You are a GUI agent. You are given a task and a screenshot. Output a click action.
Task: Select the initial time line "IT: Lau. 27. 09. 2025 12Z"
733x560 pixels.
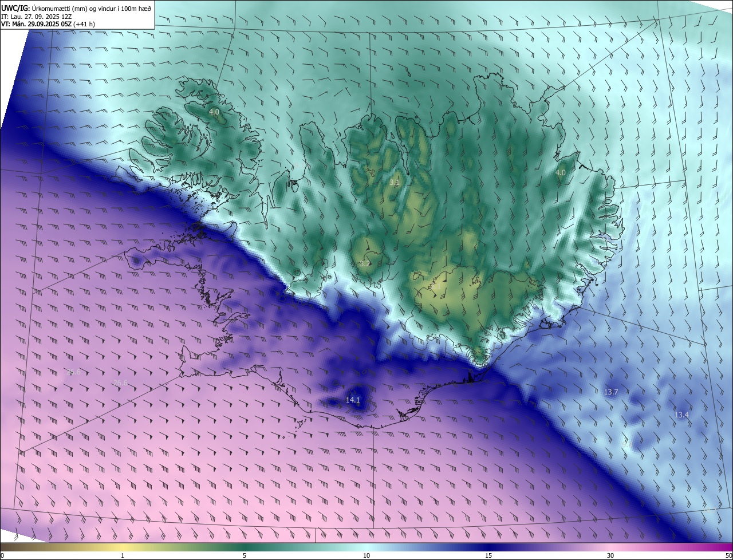pos(36,16)
